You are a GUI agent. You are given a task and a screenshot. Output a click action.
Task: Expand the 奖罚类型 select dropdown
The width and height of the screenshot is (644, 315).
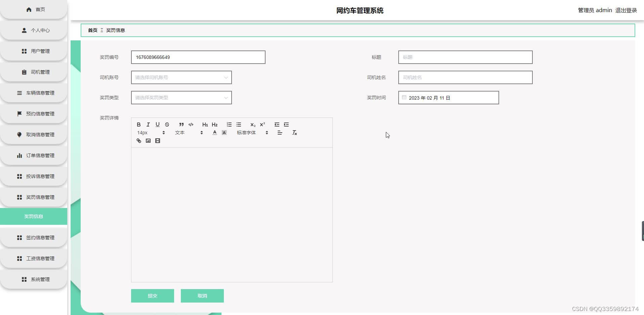pos(182,98)
